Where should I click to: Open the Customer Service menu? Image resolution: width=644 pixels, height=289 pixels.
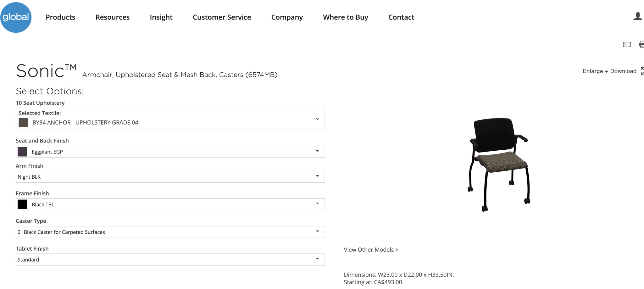click(x=222, y=17)
